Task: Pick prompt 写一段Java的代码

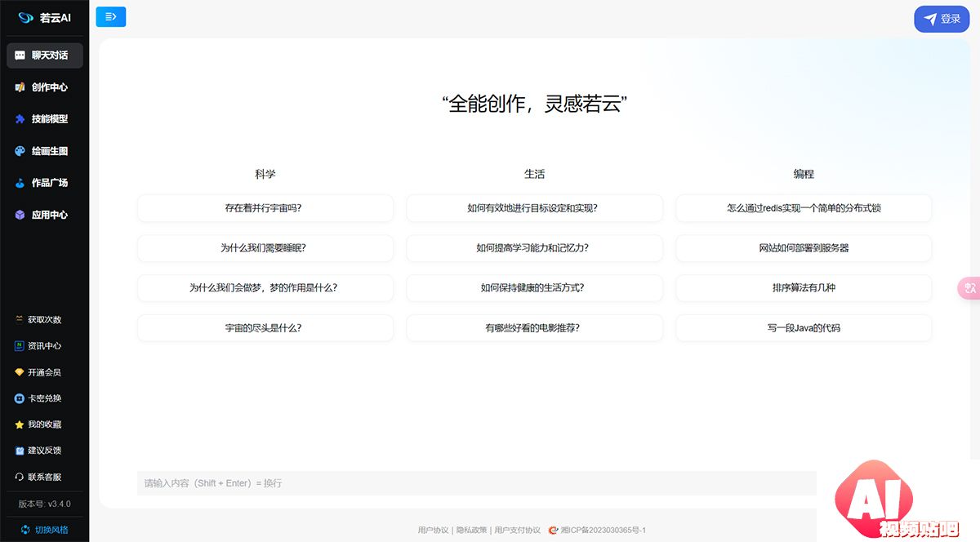Action: (x=804, y=328)
